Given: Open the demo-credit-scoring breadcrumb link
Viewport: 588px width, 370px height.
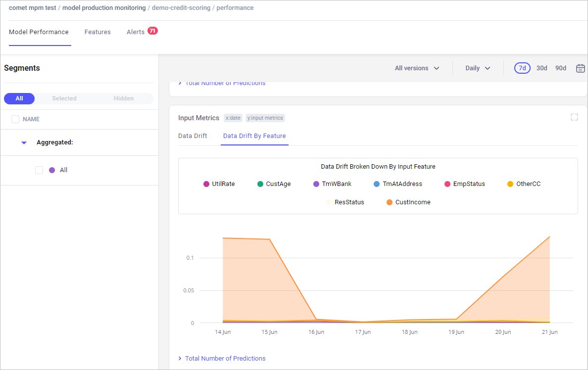Looking at the screenshot, I should (x=181, y=8).
